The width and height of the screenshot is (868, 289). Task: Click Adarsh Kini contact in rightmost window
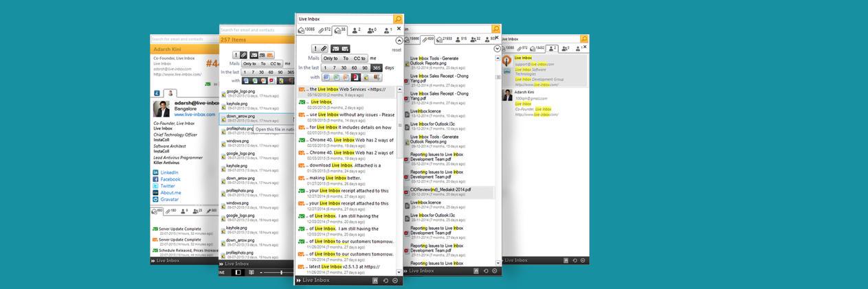(x=543, y=102)
